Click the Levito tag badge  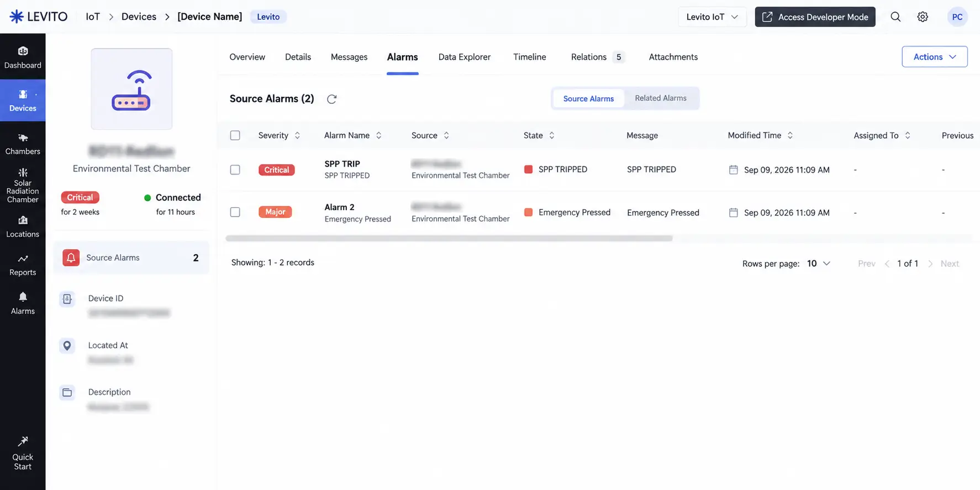coord(268,17)
